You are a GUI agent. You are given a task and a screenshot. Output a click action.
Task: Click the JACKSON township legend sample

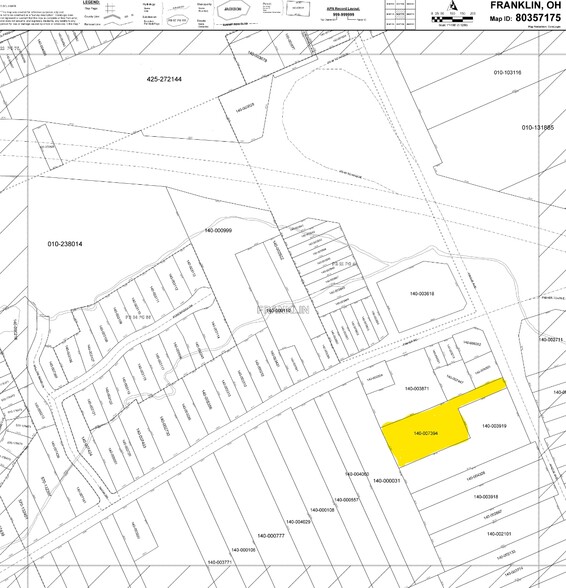[x=234, y=10]
